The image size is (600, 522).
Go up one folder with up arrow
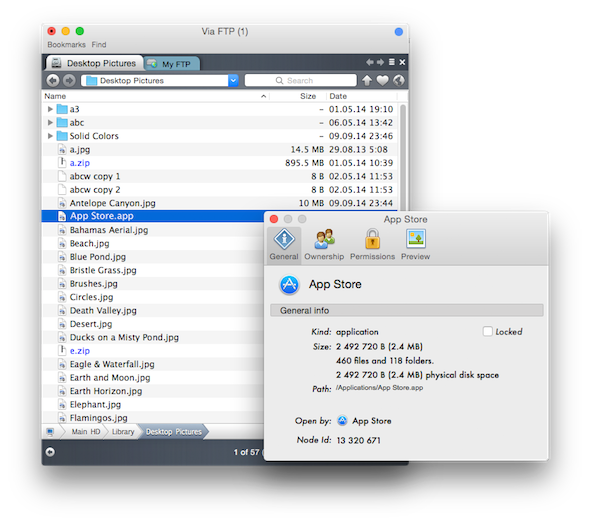coord(367,80)
